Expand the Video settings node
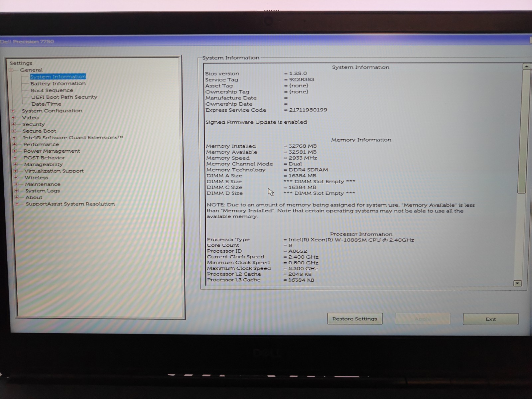The width and height of the screenshot is (532, 399). (13, 117)
